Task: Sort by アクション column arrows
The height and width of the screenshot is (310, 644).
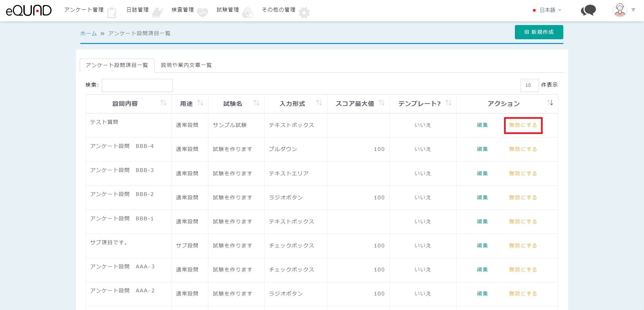Action: tap(550, 103)
